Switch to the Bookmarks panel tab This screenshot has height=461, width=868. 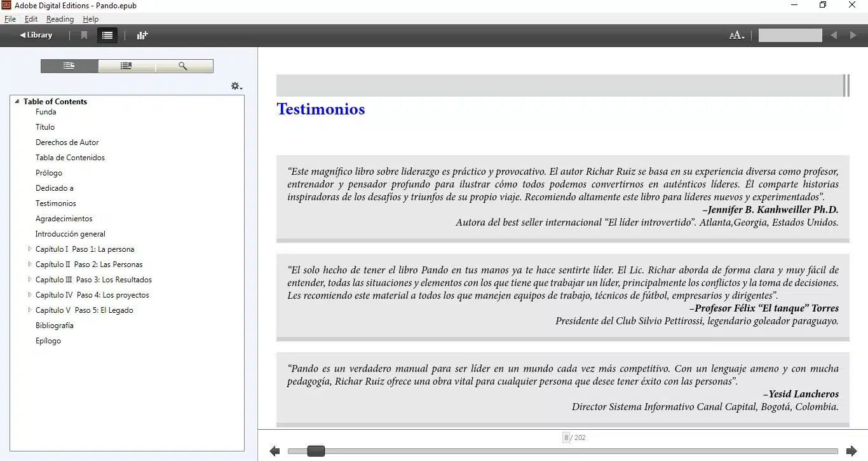tap(126, 66)
